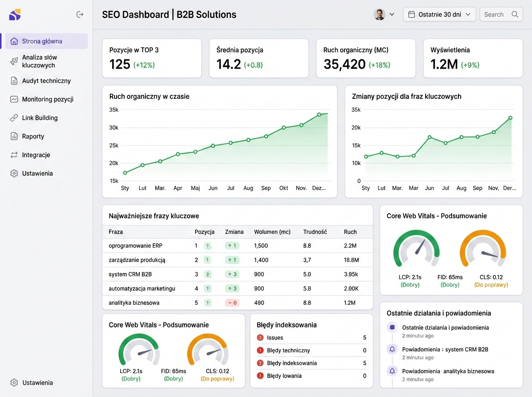Open the user avatar dropdown
Viewport: 532px width, 397px height.
tap(384, 14)
